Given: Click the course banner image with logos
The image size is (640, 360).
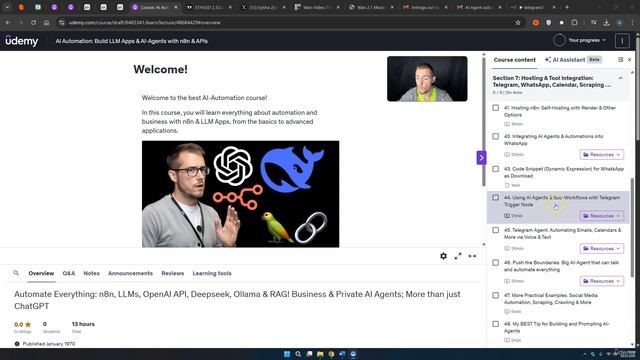Looking at the screenshot, I should [240, 194].
